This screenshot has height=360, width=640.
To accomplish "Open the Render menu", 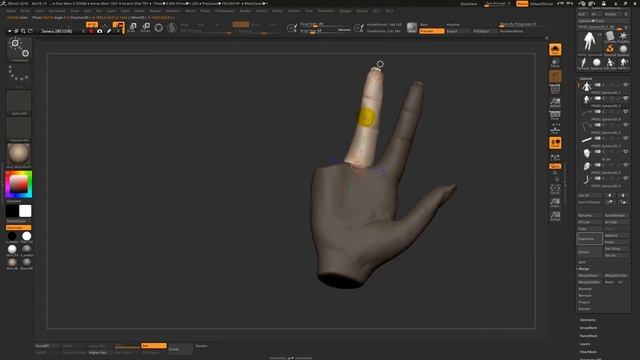I will 245,11.
